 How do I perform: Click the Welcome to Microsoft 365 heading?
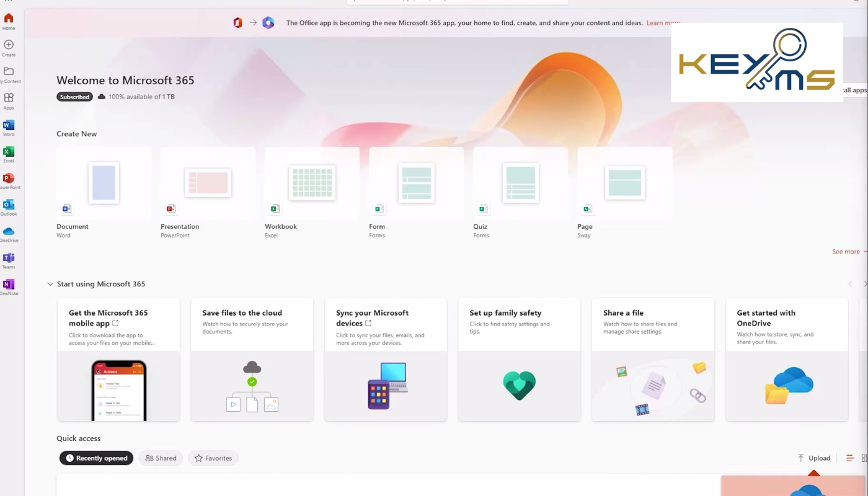click(125, 80)
